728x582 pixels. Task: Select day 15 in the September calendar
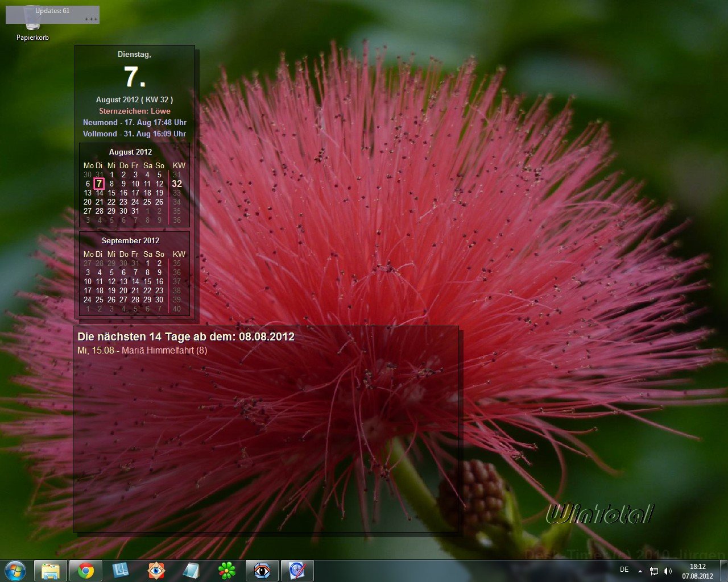147,281
